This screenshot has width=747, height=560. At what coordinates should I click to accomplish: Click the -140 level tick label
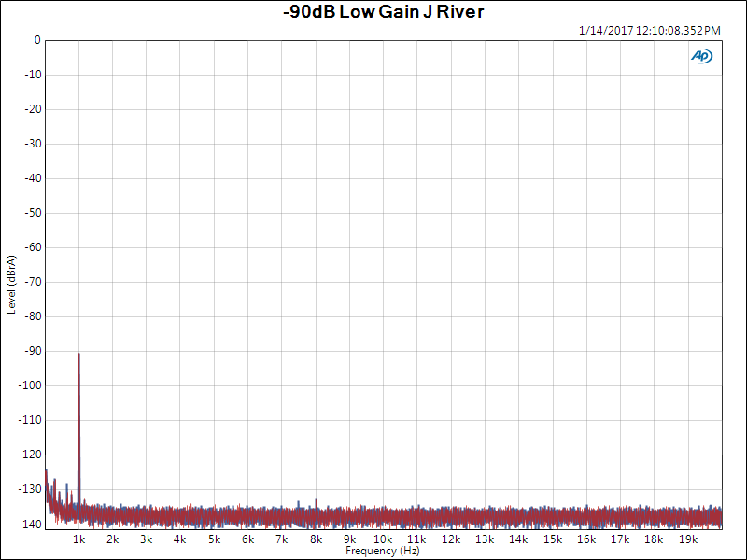(31, 524)
